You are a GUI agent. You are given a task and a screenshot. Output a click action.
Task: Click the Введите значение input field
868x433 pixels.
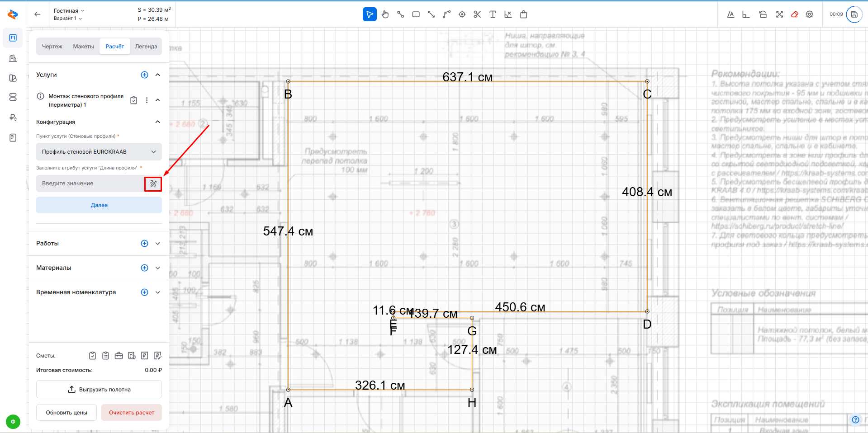(x=90, y=184)
